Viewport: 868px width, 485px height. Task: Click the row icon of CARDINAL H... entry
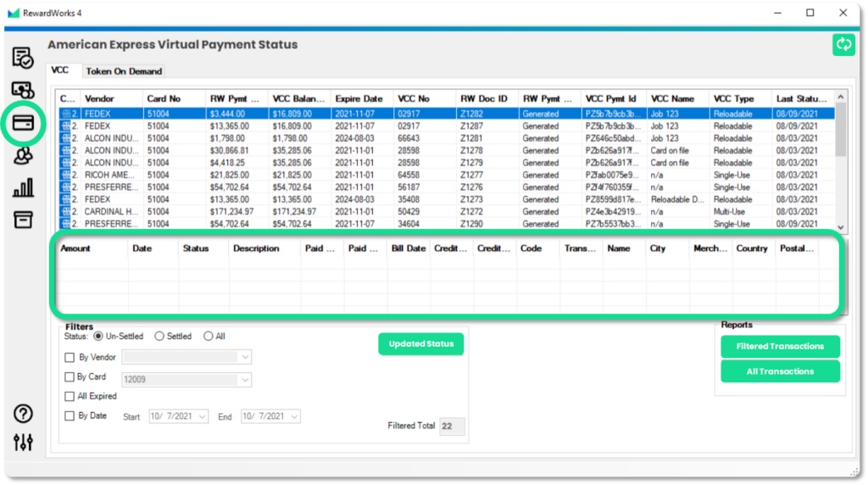tap(66, 211)
